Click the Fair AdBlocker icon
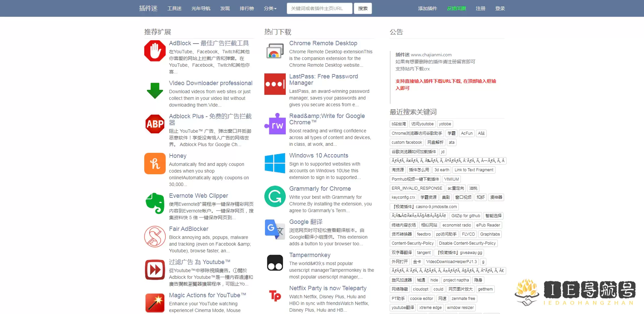 coord(155,237)
